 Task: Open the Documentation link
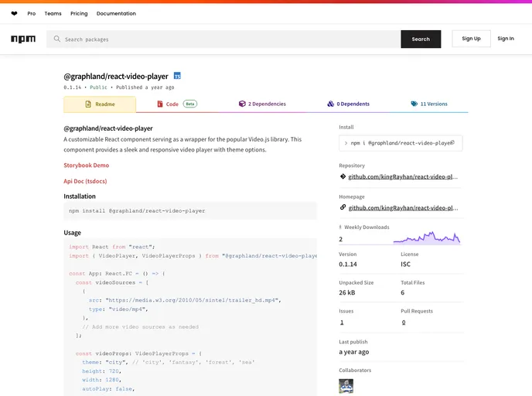pyautogui.click(x=116, y=14)
